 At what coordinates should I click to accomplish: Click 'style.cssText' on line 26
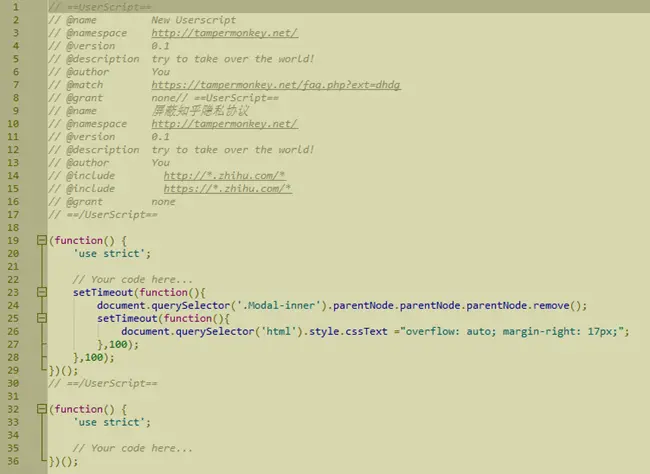[x=348, y=331]
